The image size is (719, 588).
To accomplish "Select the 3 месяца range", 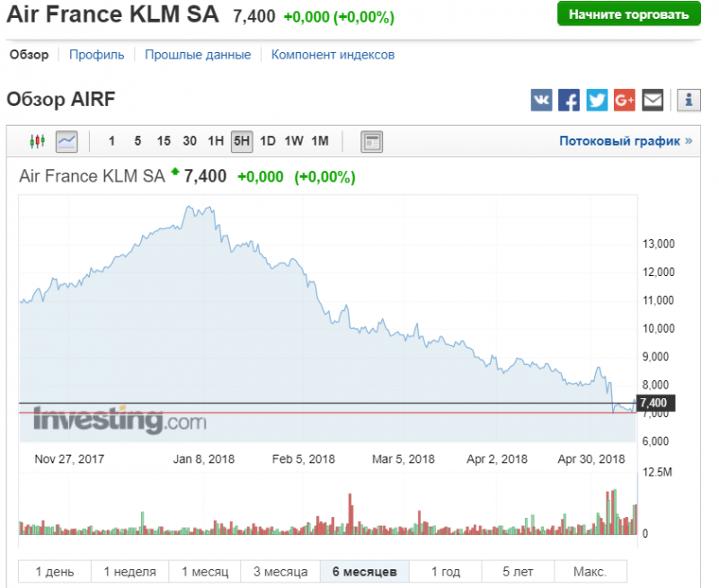I will pos(280,572).
